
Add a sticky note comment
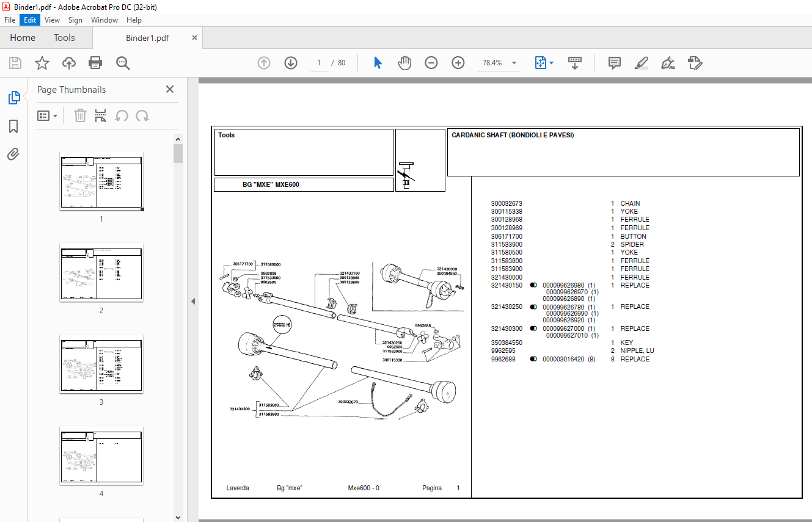click(615, 63)
